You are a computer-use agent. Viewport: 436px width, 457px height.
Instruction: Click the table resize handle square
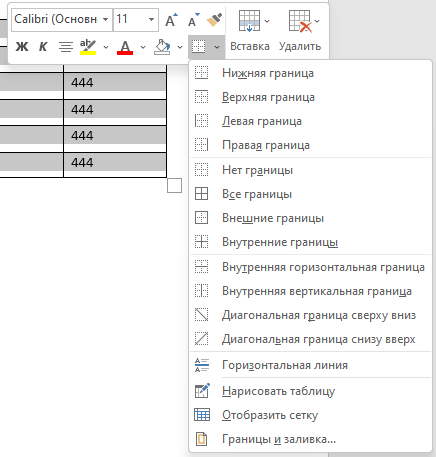174,186
